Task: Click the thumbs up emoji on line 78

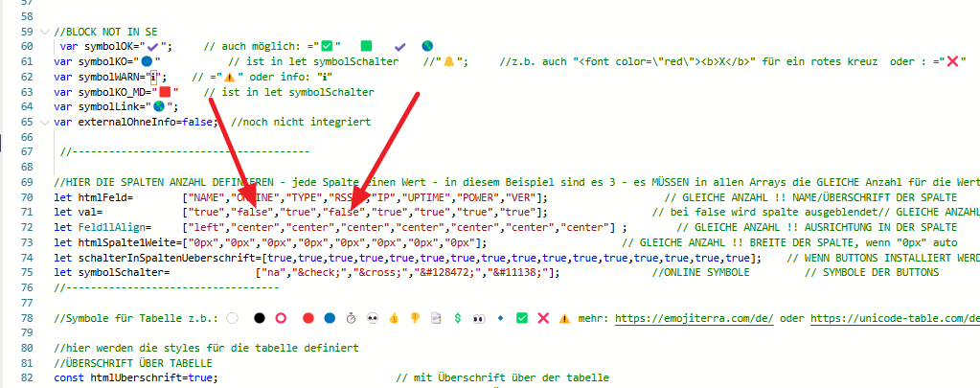Action: point(393,318)
